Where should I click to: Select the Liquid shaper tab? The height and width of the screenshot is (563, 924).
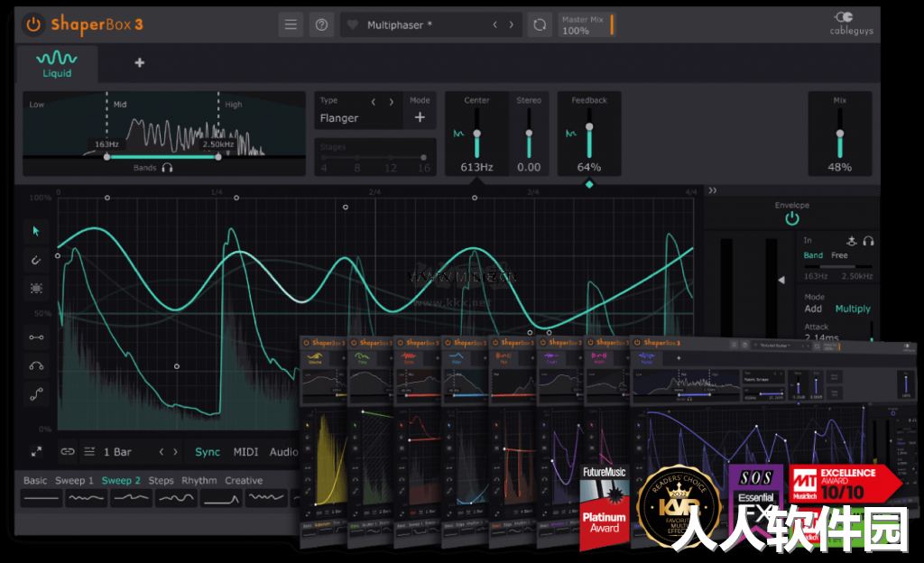(57, 64)
